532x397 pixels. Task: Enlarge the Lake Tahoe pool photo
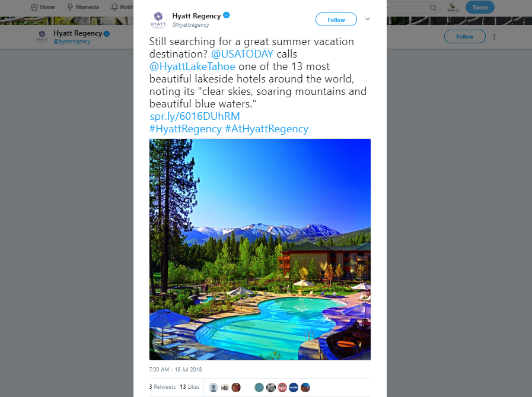pyautogui.click(x=260, y=249)
